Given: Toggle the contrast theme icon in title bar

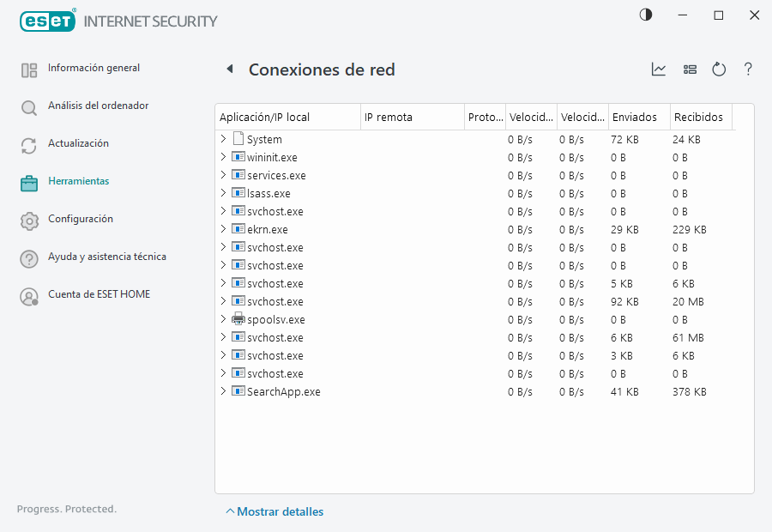Looking at the screenshot, I should tap(646, 15).
